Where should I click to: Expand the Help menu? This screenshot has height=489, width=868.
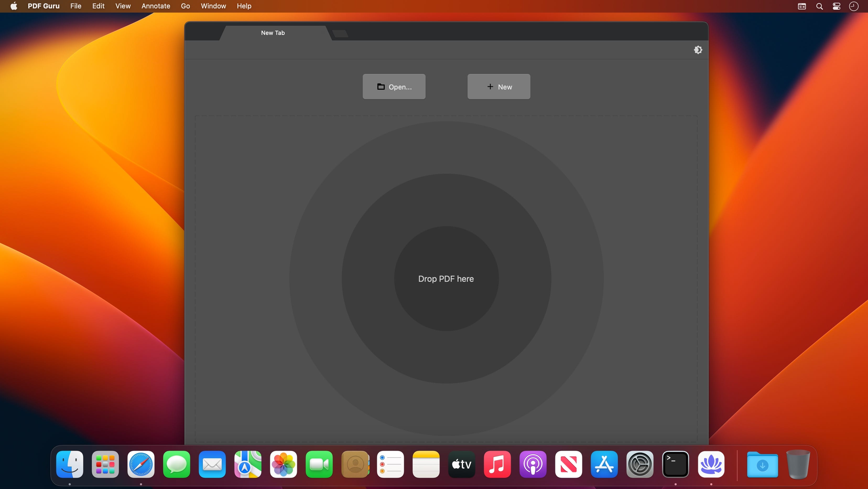point(244,6)
